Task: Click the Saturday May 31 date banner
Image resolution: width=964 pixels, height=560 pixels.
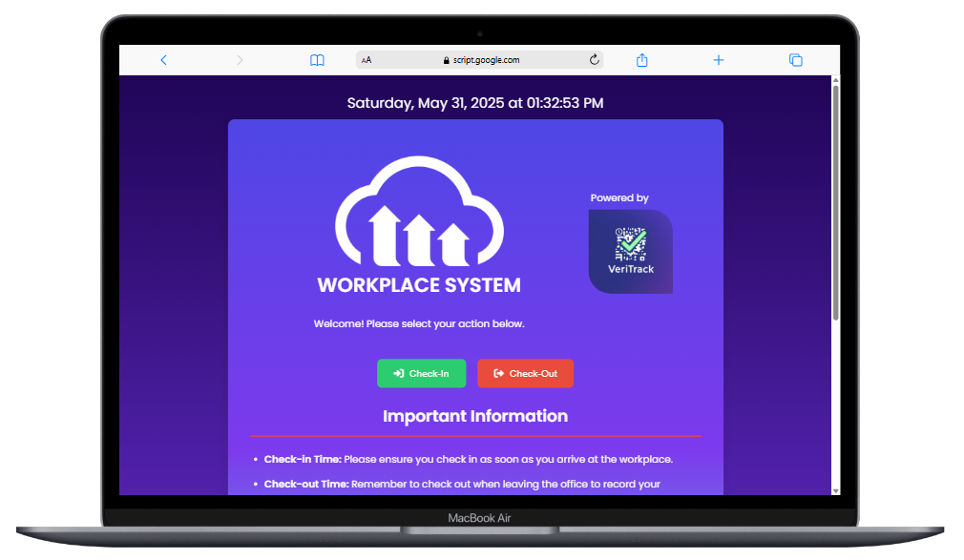Action: click(x=475, y=102)
